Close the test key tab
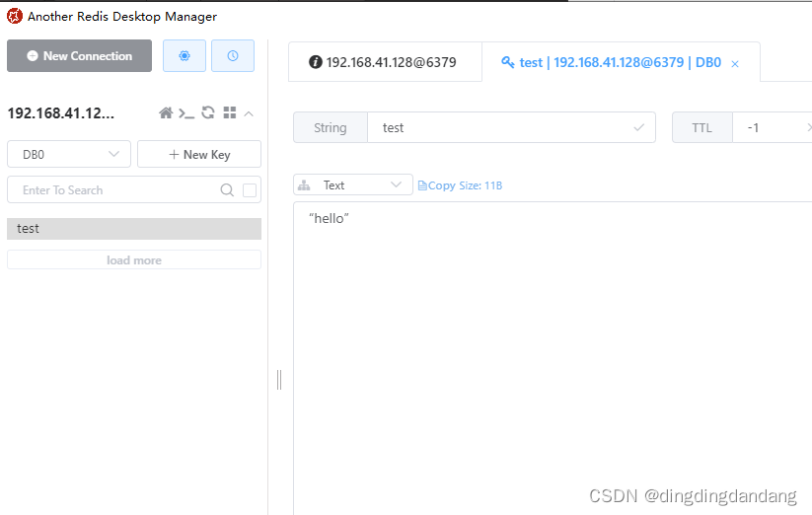812x515 pixels. tap(735, 64)
